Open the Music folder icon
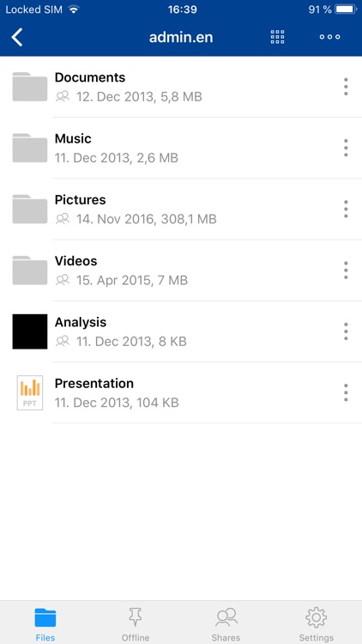This screenshot has height=644, width=362. click(x=29, y=148)
